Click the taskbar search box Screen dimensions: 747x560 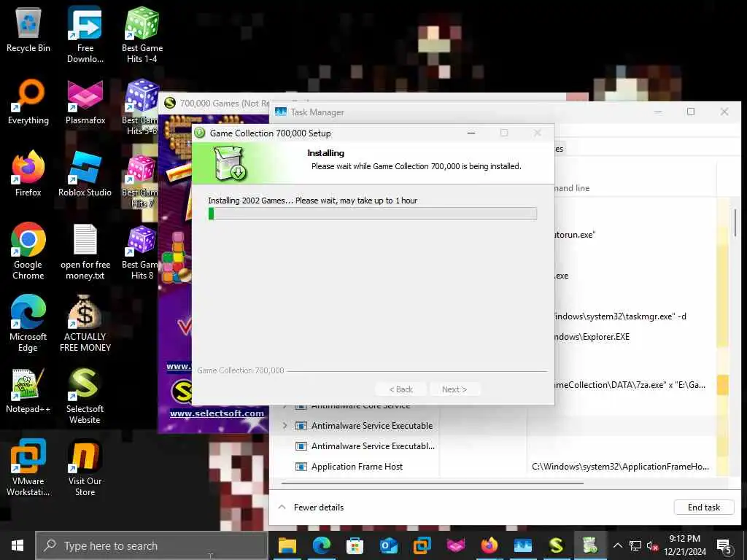click(152, 545)
